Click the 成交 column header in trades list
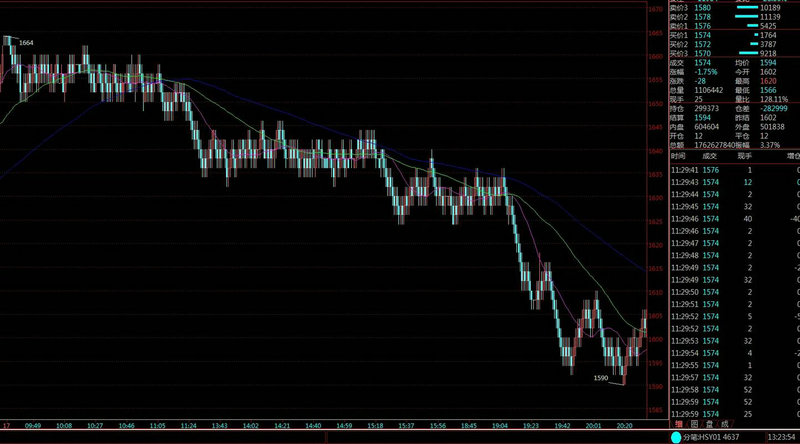The image size is (800, 444). click(x=710, y=156)
